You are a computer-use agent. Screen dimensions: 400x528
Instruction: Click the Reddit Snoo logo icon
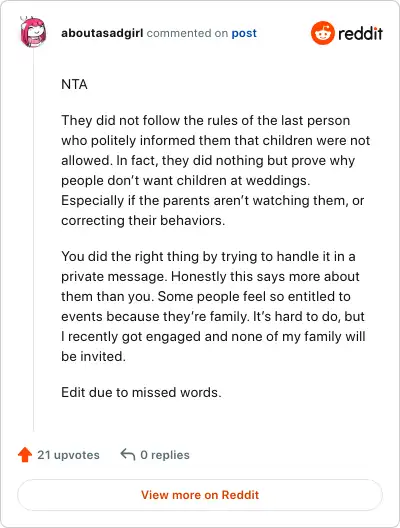point(323,33)
